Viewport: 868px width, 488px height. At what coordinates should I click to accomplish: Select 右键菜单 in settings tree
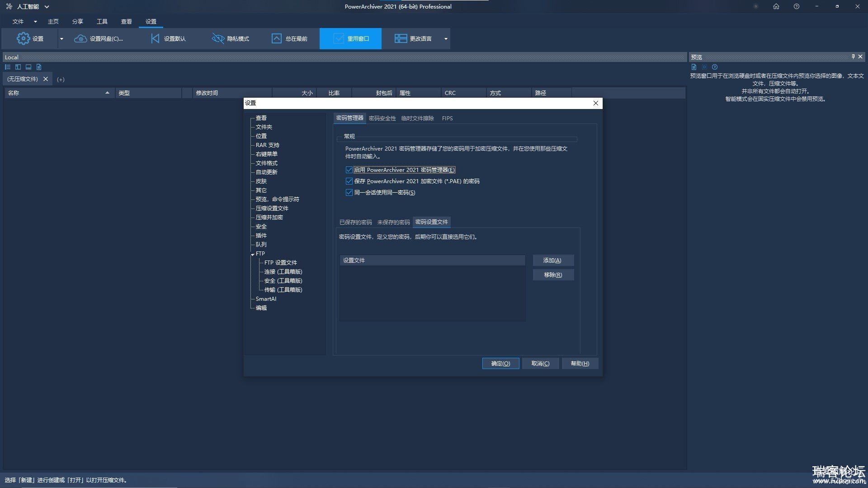(x=267, y=154)
